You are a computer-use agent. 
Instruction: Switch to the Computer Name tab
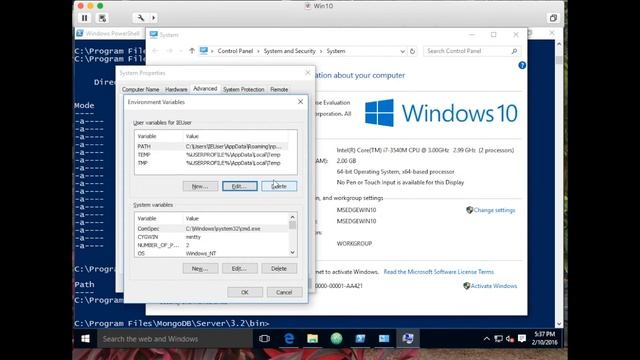coord(140,89)
